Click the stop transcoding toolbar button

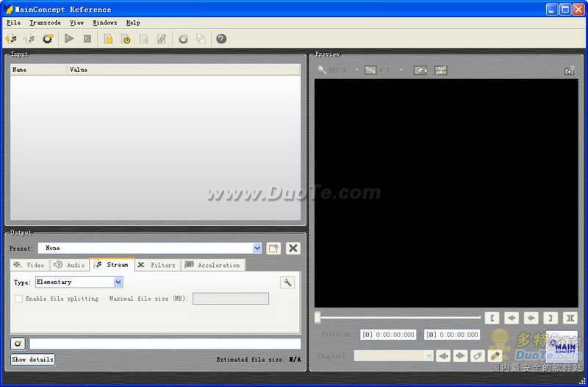pos(87,39)
